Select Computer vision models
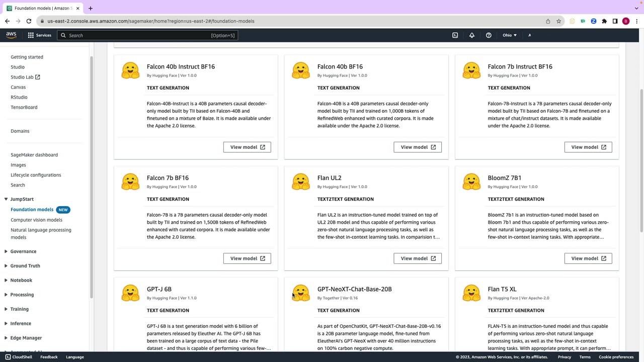 point(36,220)
